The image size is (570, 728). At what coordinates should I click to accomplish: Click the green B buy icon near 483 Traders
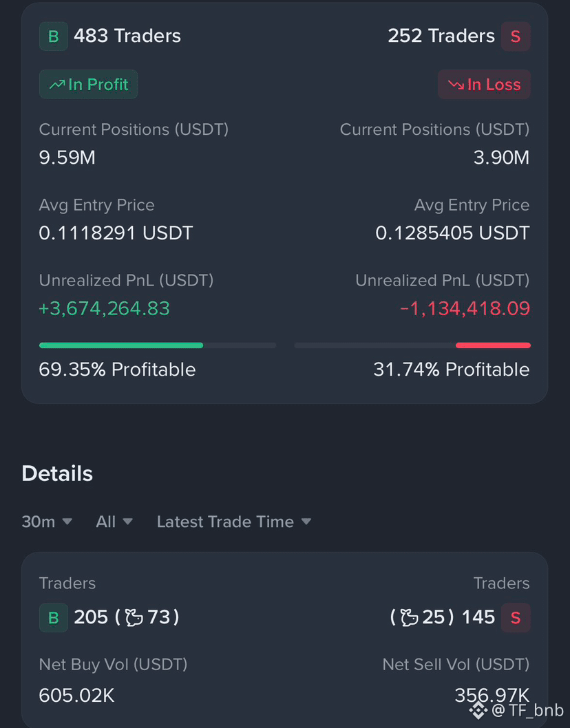point(54,36)
